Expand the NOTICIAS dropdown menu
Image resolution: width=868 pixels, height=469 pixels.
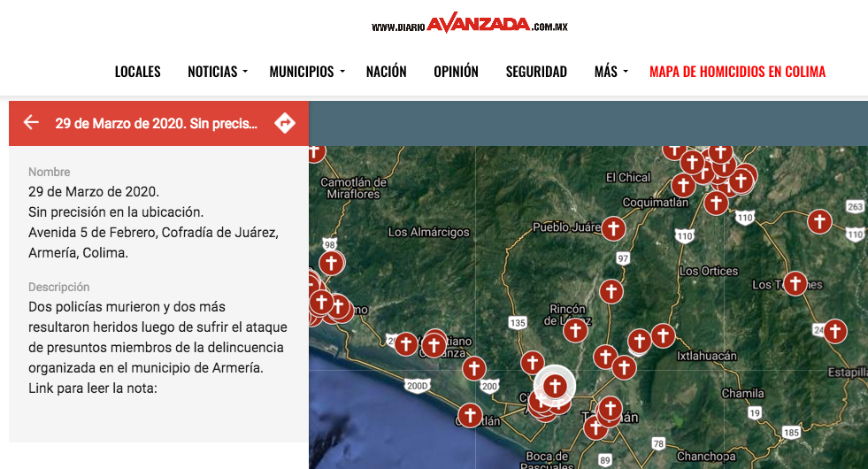(218, 72)
